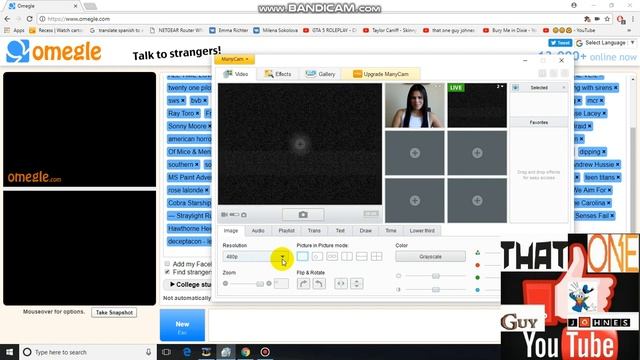Click the brightness slider handle
The height and width of the screenshot is (360, 640).
(436, 276)
